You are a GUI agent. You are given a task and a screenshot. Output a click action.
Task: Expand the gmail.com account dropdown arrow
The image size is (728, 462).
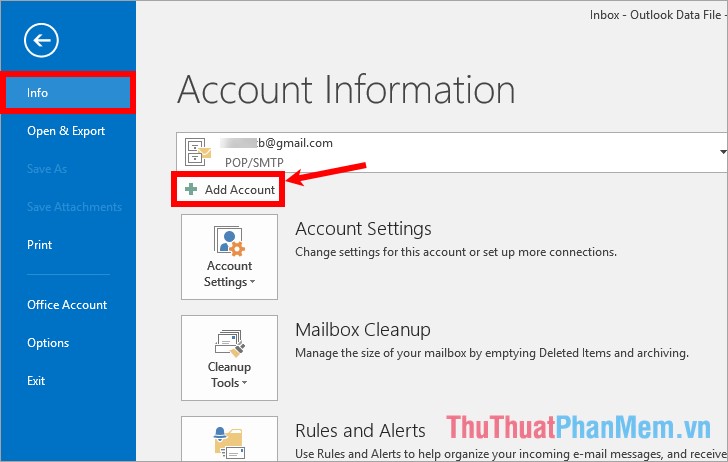click(723, 152)
